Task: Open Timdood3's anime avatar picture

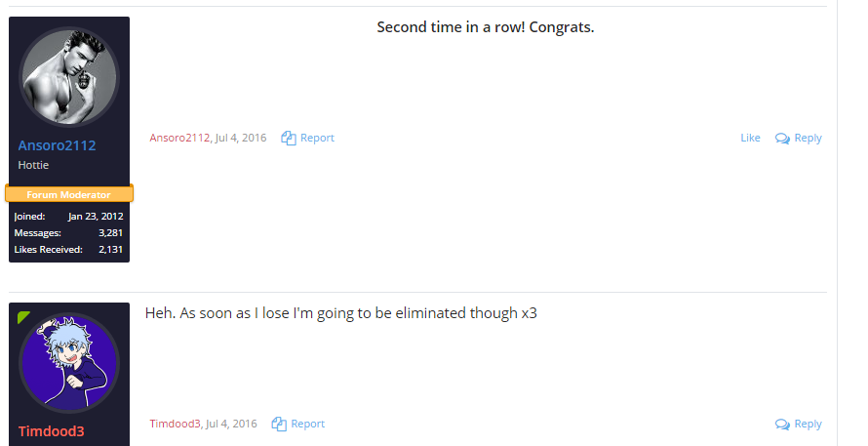Action: 69,362
